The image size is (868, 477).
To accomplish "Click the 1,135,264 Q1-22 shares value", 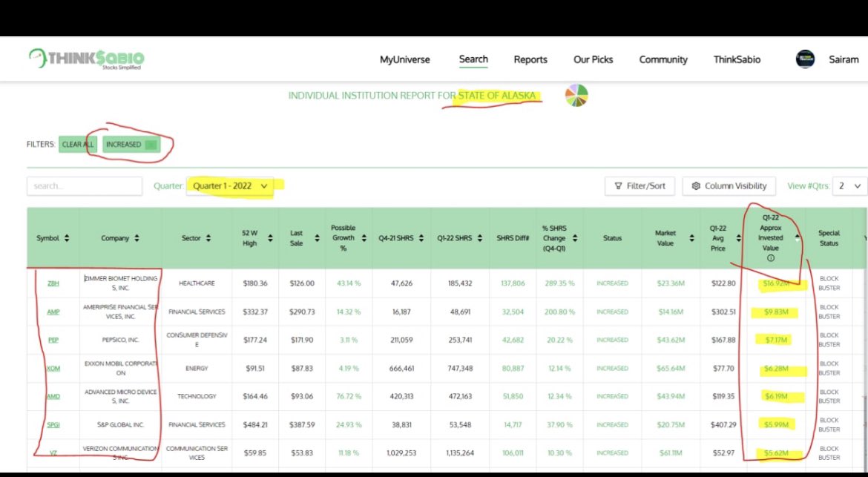I will pos(460,453).
